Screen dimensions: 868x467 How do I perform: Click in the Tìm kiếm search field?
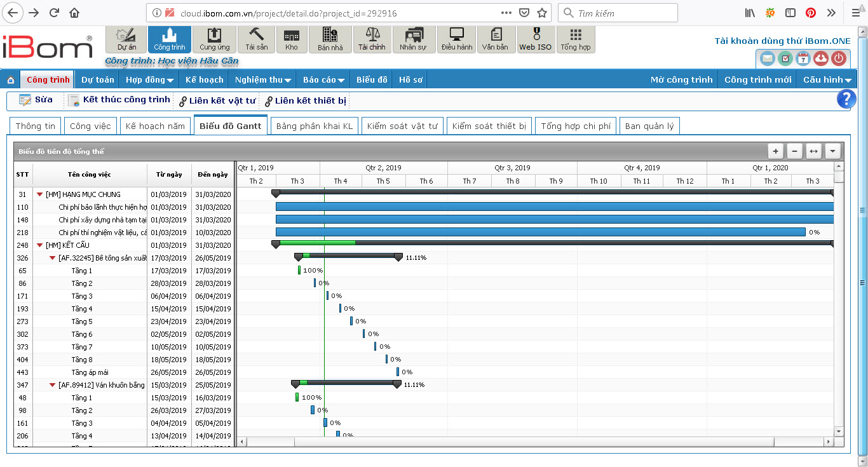(618, 13)
